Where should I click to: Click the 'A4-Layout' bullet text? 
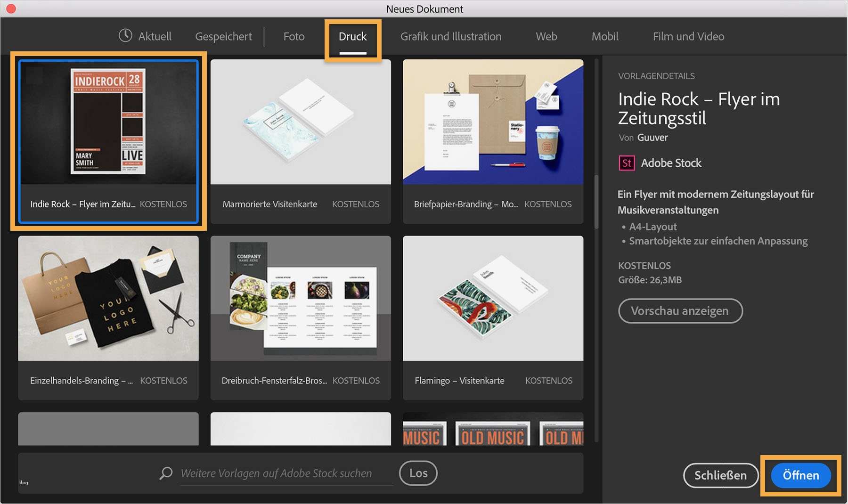click(653, 227)
